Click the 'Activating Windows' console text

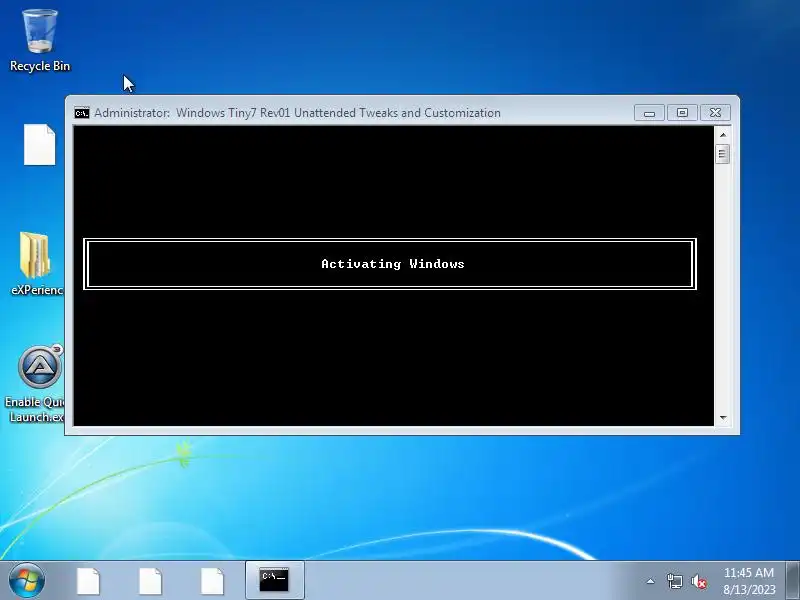click(x=393, y=264)
